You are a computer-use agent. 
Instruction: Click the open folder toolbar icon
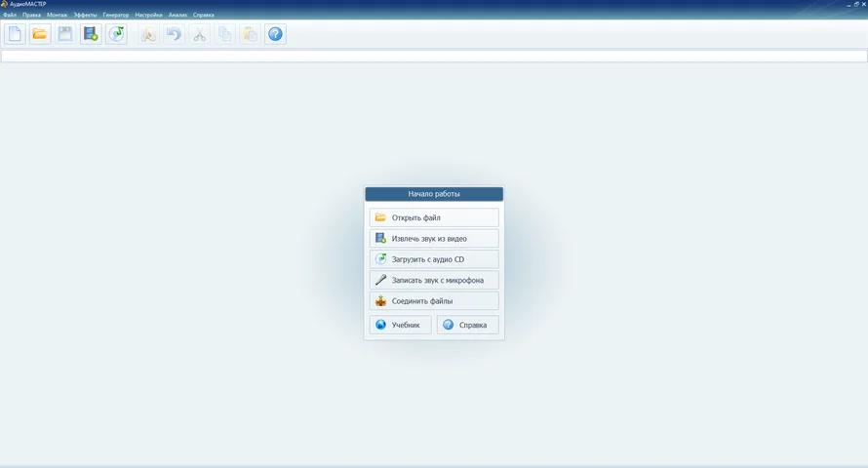[x=40, y=34]
